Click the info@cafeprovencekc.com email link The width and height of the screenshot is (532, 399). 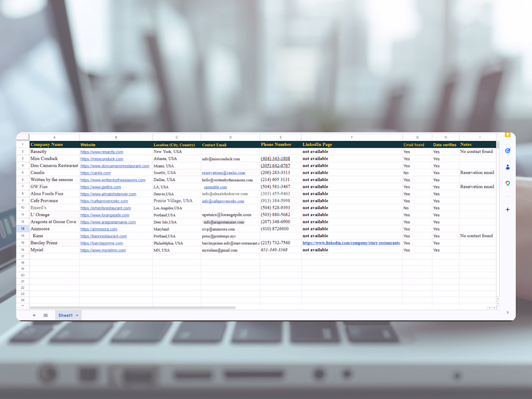point(223,201)
